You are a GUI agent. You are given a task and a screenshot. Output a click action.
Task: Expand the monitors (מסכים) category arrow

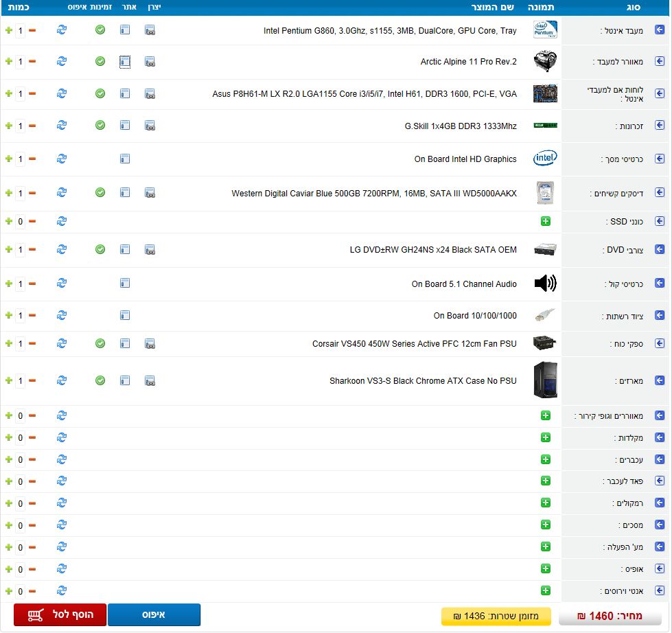pyautogui.click(x=660, y=525)
